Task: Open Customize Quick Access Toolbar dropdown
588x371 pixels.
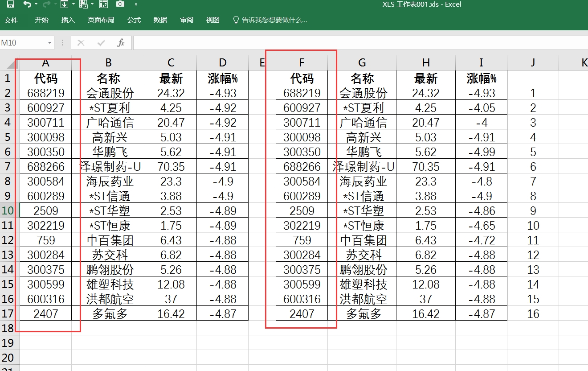Action: pyautogui.click(x=136, y=4)
